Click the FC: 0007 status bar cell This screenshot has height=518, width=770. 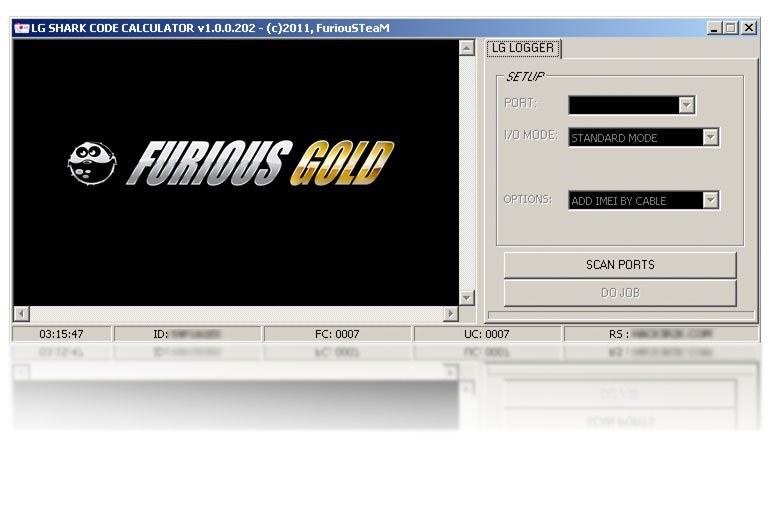(337, 334)
